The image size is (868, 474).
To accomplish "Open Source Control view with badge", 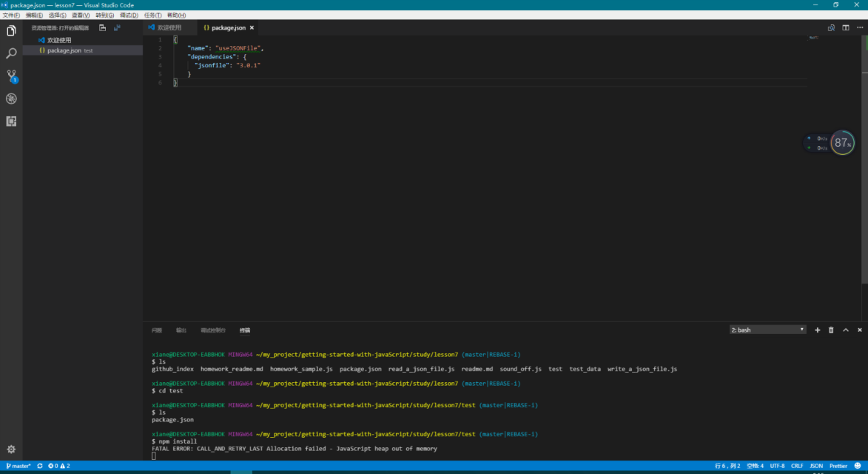I will 11,76.
